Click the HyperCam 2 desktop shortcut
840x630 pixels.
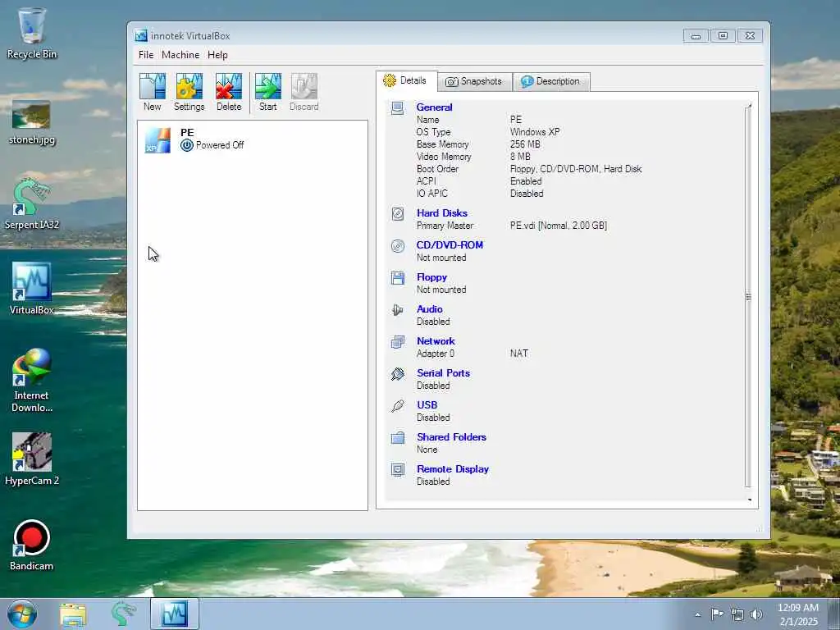click(x=32, y=459)
